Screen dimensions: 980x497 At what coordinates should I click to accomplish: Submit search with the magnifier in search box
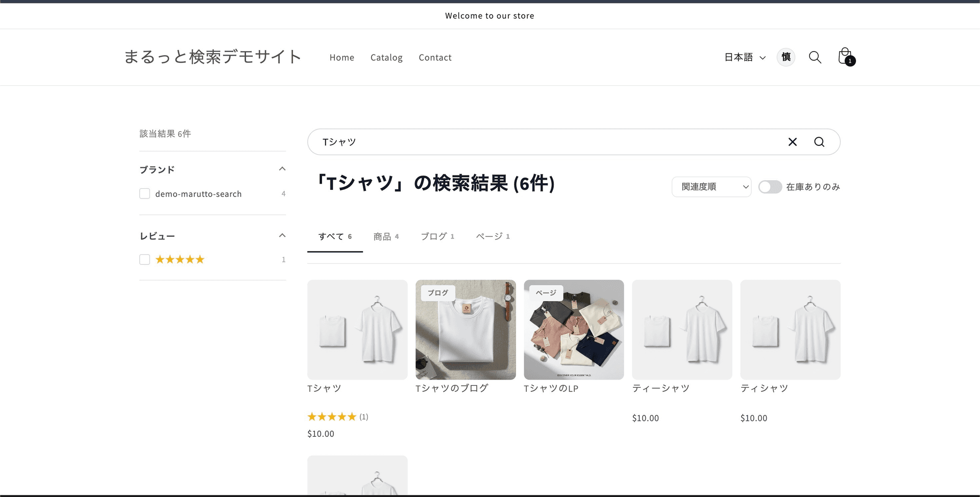tap(819, 142)
